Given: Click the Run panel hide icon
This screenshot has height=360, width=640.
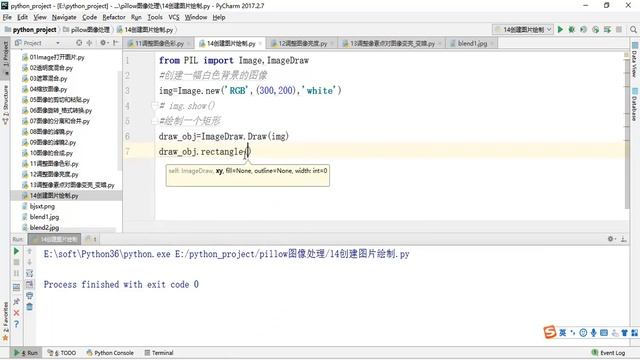Looking at the screenshot, I should coord(623,239).
